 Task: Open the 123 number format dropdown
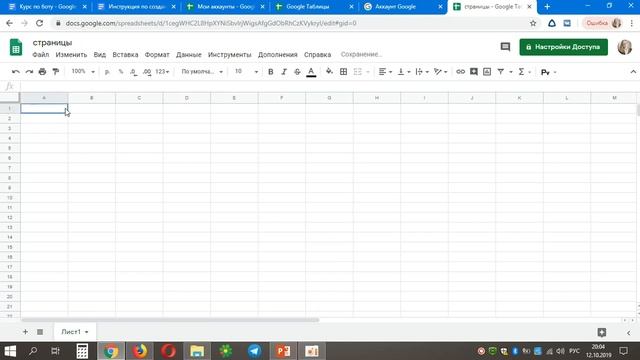[x=162, y=71]
